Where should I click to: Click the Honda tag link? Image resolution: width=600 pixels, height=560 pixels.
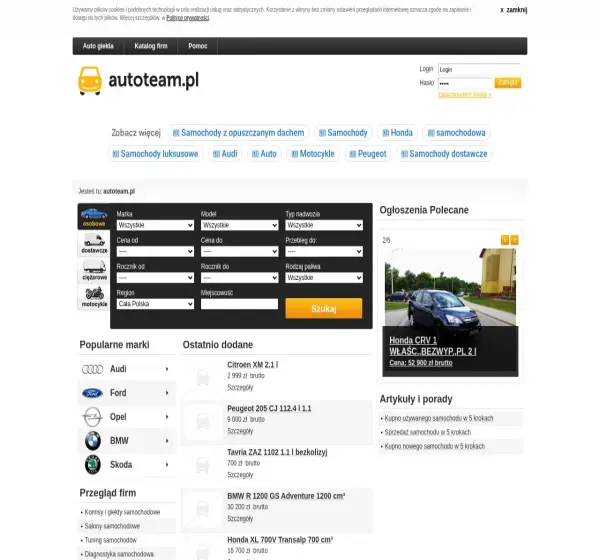[398, 133]
